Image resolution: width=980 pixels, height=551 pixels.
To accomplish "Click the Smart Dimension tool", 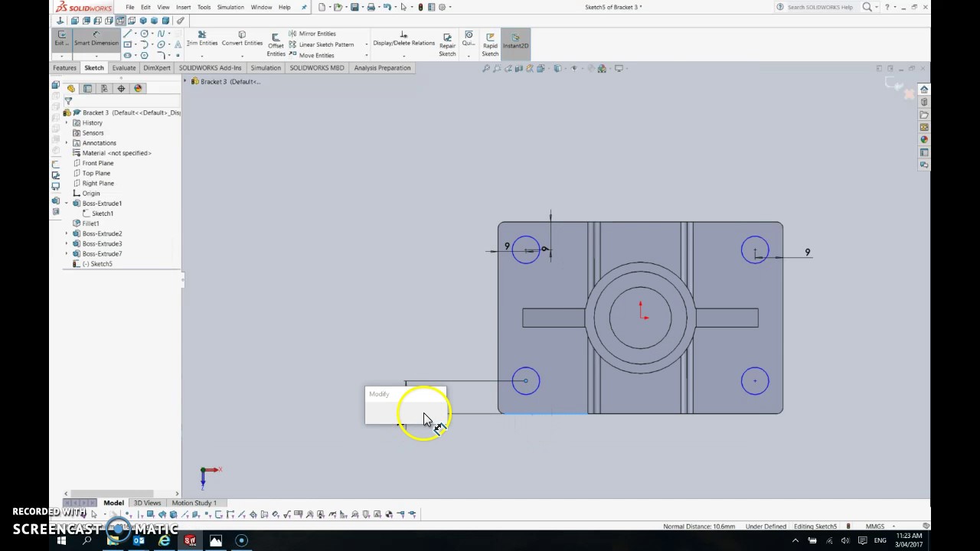I will click(x=96, y=40).
